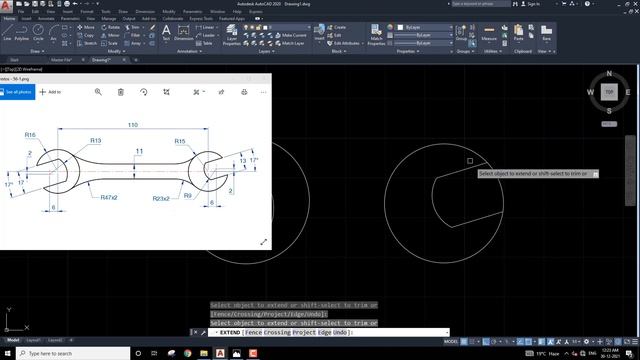Select the Arc tool
This screenshot has width=640, height=360.
[x=53, y=32]
